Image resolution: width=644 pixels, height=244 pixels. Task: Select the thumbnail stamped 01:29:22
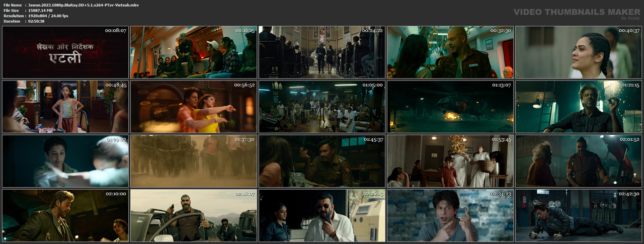pos(65,161)
